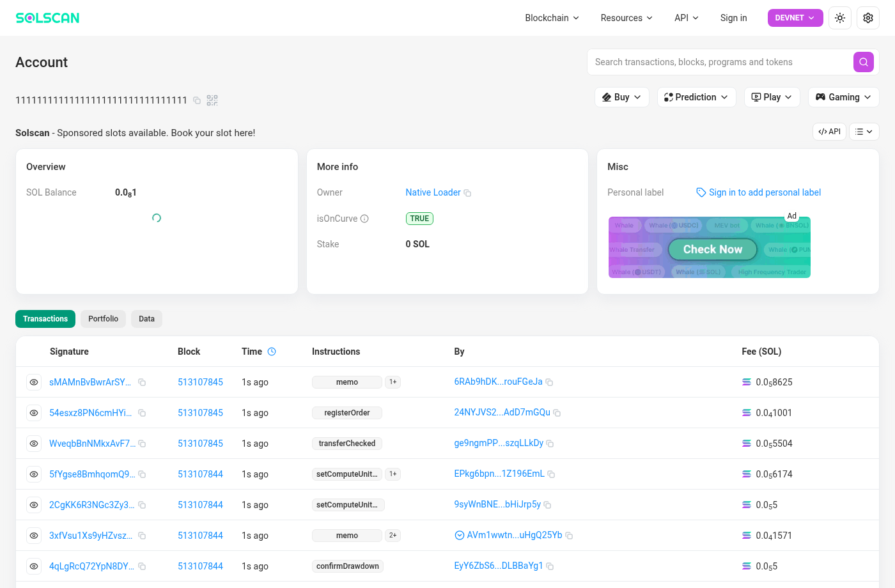This screenshot has height=588, width=895.
Task: Open the Native Loader owner link
Action: point(433,192)
